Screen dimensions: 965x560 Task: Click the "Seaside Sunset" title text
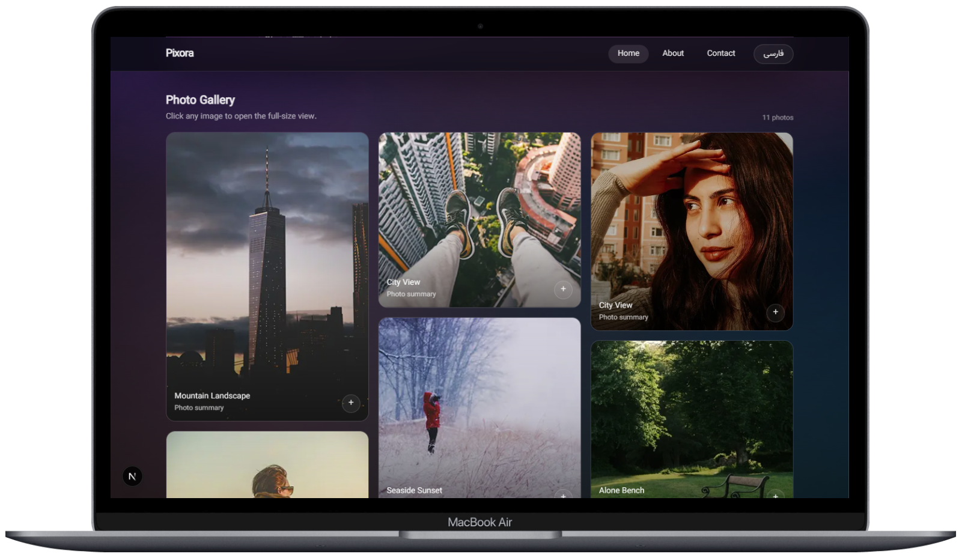coord(414,490)
